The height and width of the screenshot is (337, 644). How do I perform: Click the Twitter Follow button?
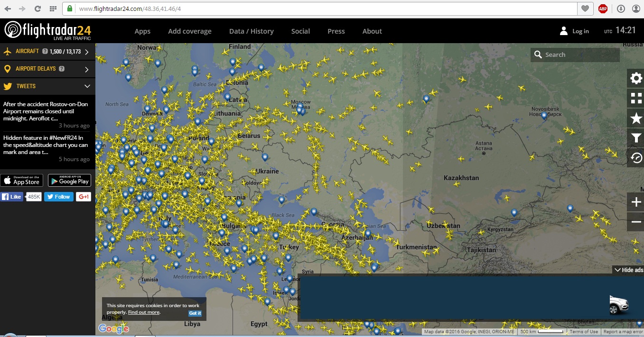pyautogui.click(x=59, y=197)
